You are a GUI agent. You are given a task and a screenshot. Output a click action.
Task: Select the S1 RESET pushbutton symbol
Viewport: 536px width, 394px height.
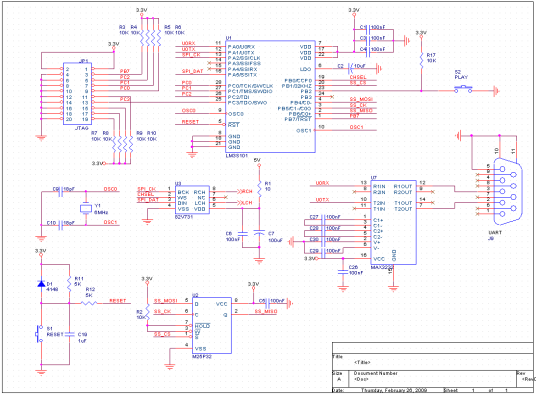[x=39, y=334]
